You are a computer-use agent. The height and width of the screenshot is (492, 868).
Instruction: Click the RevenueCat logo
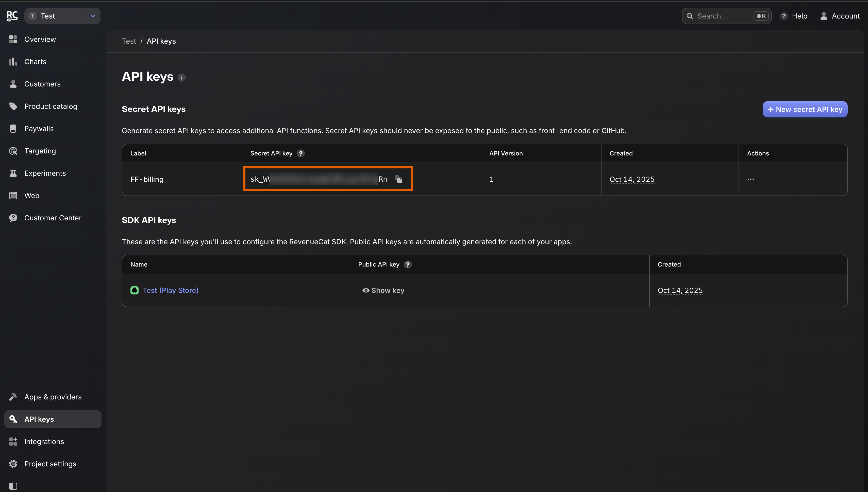(x=12, y=16)
